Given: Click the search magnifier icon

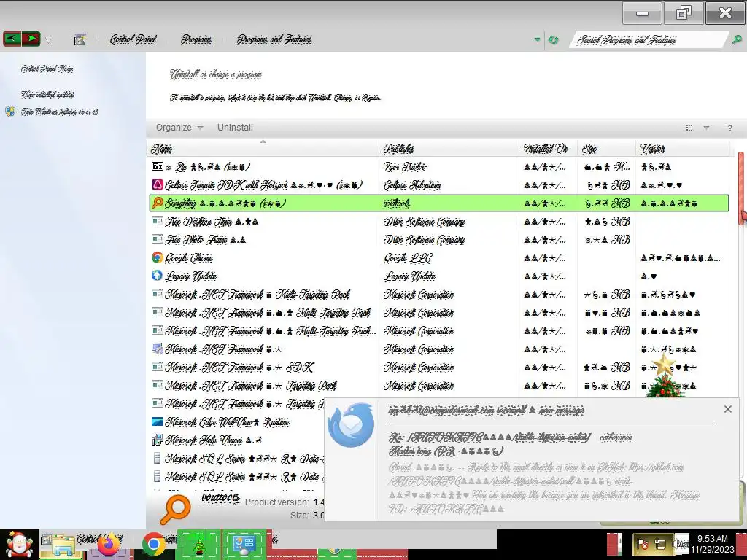Looking at the screenshot, I should point(737,40).
